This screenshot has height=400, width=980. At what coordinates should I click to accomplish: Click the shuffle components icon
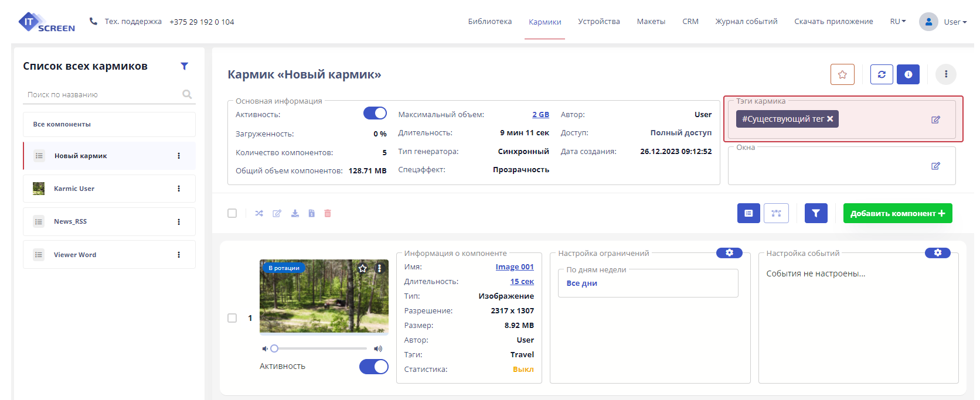[259, 213]
